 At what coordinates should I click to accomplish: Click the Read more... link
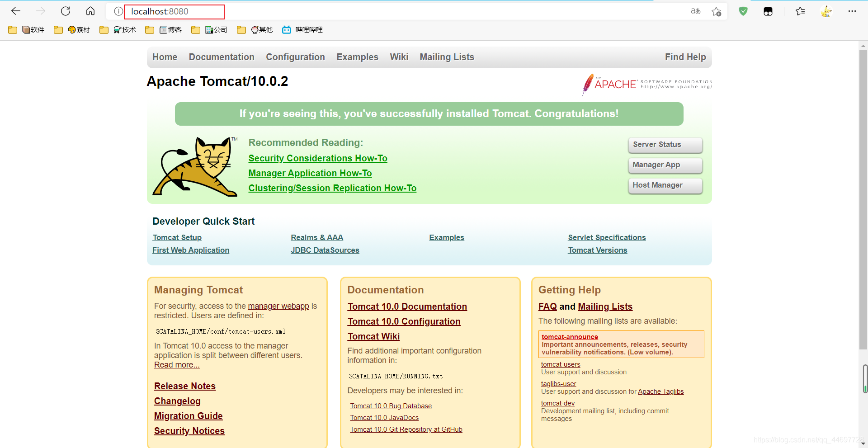click(x=177, y=365)
